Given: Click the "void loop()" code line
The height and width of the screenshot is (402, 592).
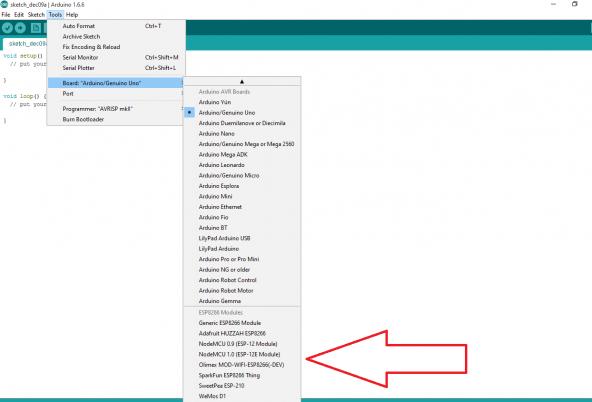Looking at the screenshot, I should (x=24, y=96).
